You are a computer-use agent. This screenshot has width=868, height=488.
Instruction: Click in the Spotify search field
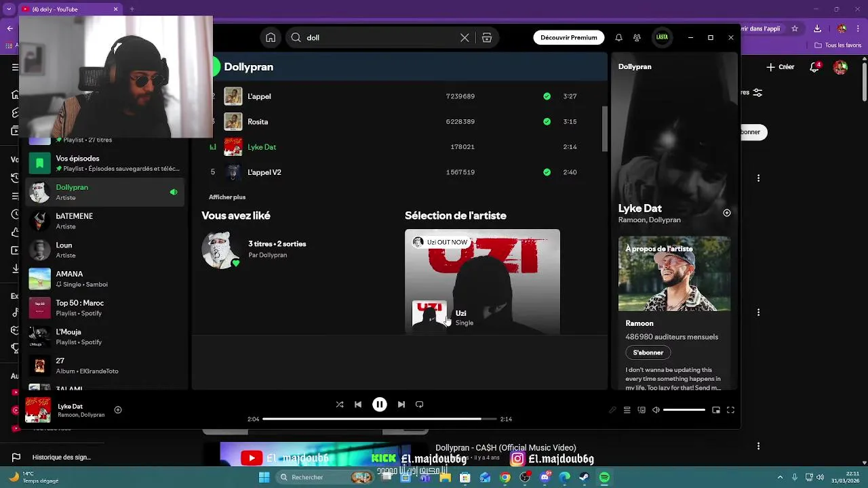click(380, 38)
